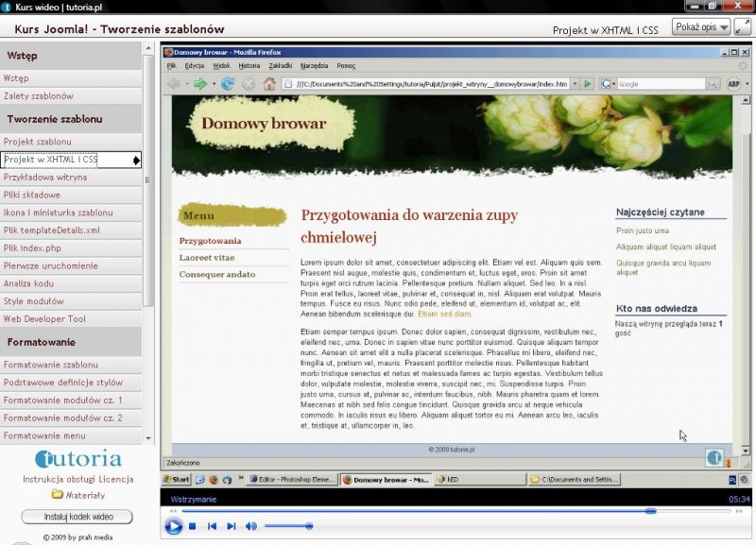Click the Materiały folder icon
Screen dimensions: 756x545
click(58, 494)
